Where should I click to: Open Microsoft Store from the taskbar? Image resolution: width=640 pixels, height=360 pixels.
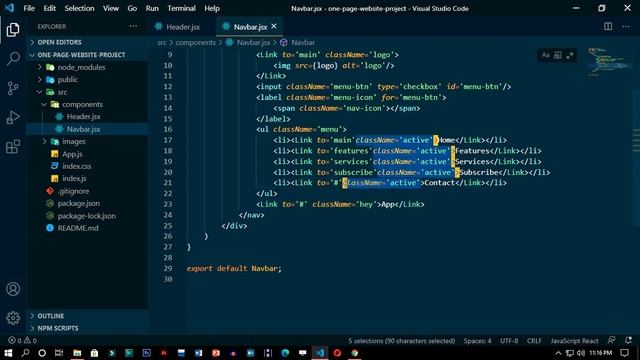pyautogui.click(x=94, y=353)
